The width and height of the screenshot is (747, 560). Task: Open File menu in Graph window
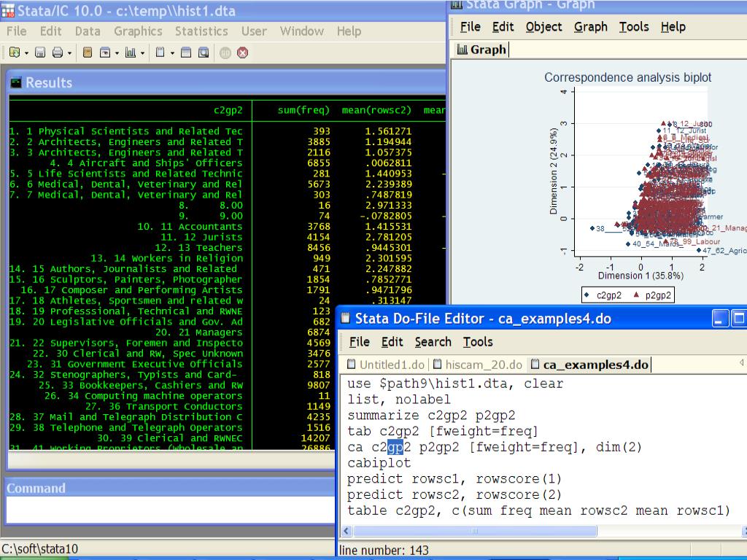[x=471, y=27]
